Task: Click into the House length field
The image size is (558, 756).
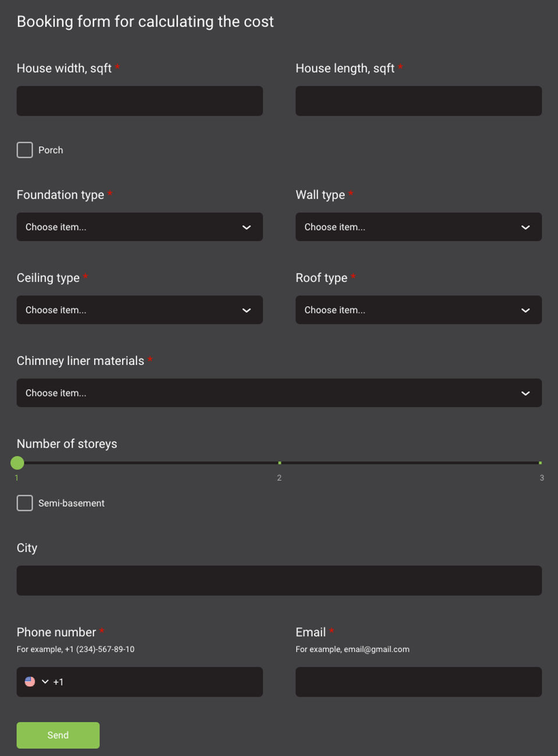Action: tap(419, 101)
